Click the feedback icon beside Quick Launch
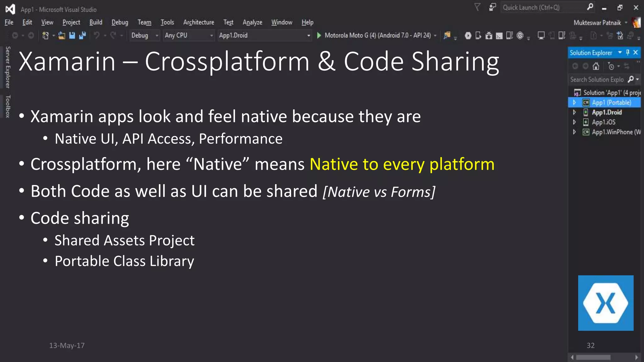The height and width of the screenshot is (362, 644). (x=492, y=7)
